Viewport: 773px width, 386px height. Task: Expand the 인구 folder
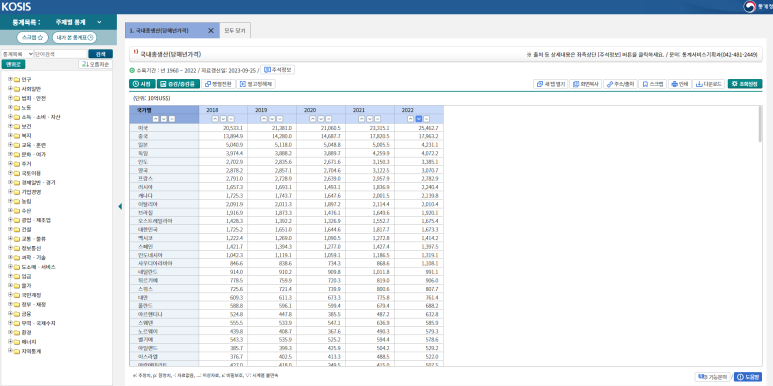point(10,79)
